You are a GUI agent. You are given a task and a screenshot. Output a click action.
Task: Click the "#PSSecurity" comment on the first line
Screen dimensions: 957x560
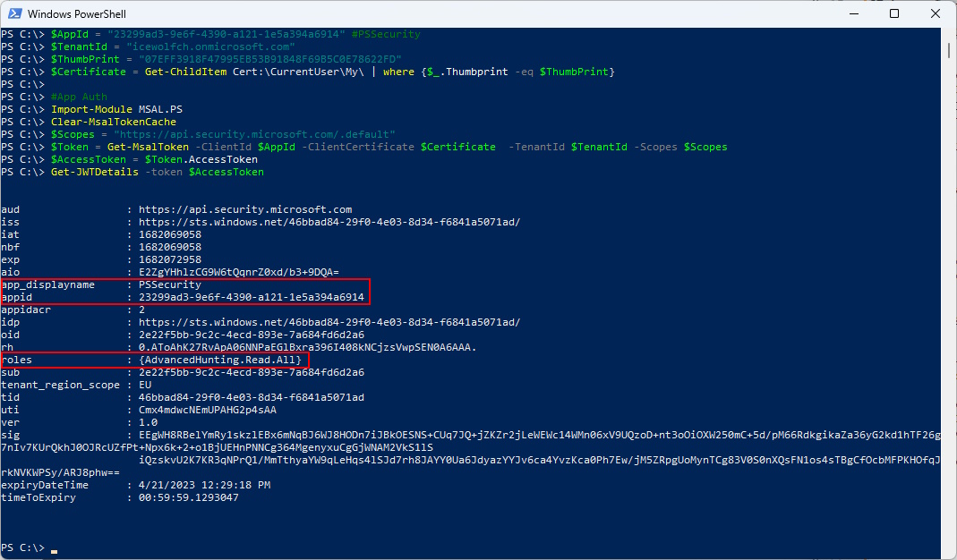pos(386,34)
